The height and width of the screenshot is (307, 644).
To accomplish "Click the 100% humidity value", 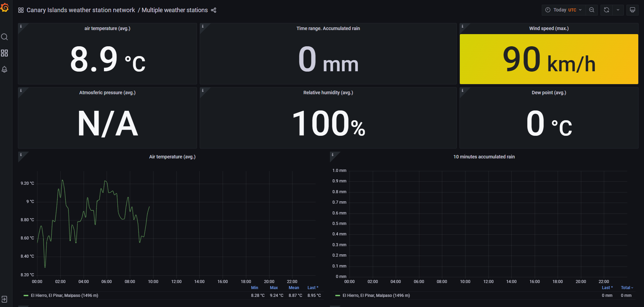I will pyautogui.click(x=328, y=124).
